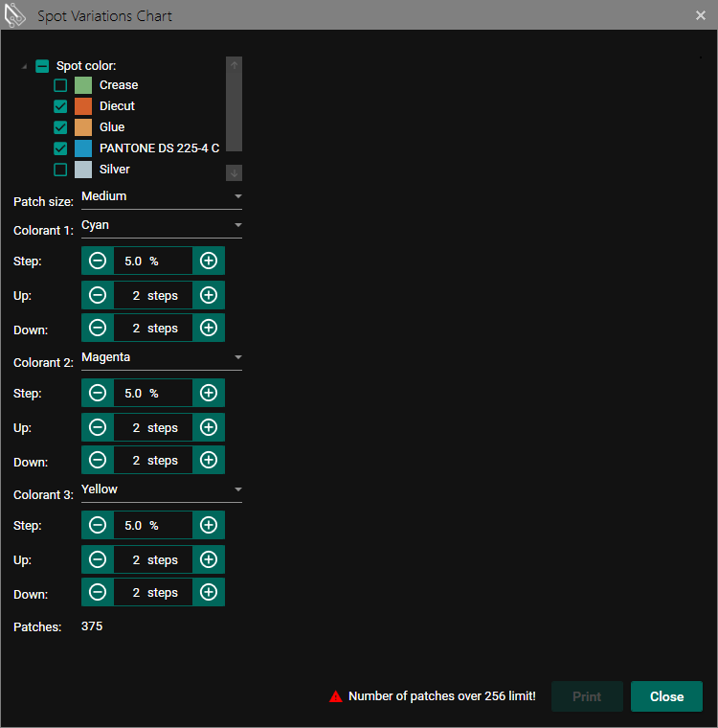718x728 pixels.
Task: Increase Colorant 1 Down steps
Action: [209, 328]
